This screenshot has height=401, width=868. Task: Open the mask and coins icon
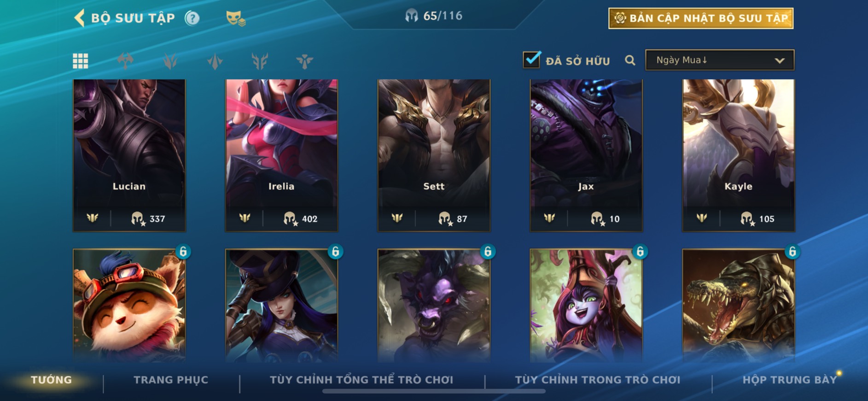click(x=235, y=18)
